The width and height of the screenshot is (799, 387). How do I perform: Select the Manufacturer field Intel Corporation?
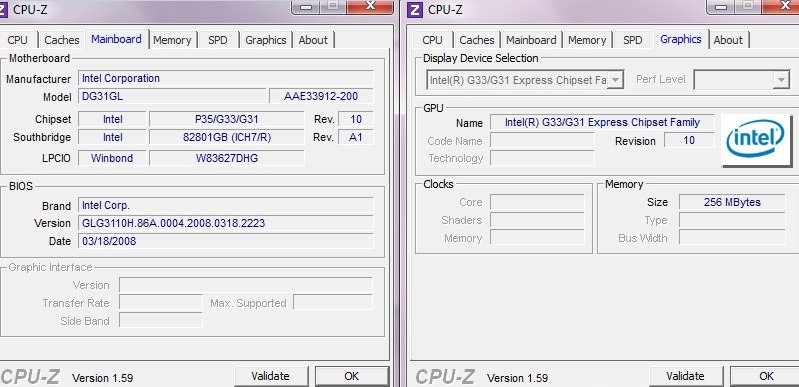[x=225, y=79]
